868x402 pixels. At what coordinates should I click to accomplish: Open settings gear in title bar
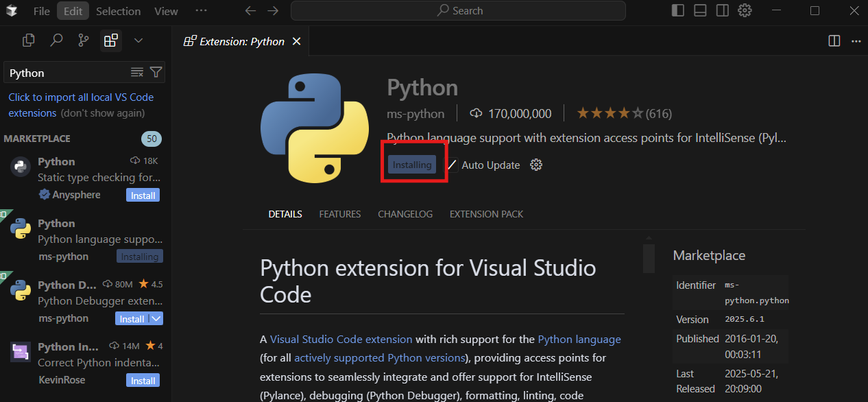click(745, 11)
